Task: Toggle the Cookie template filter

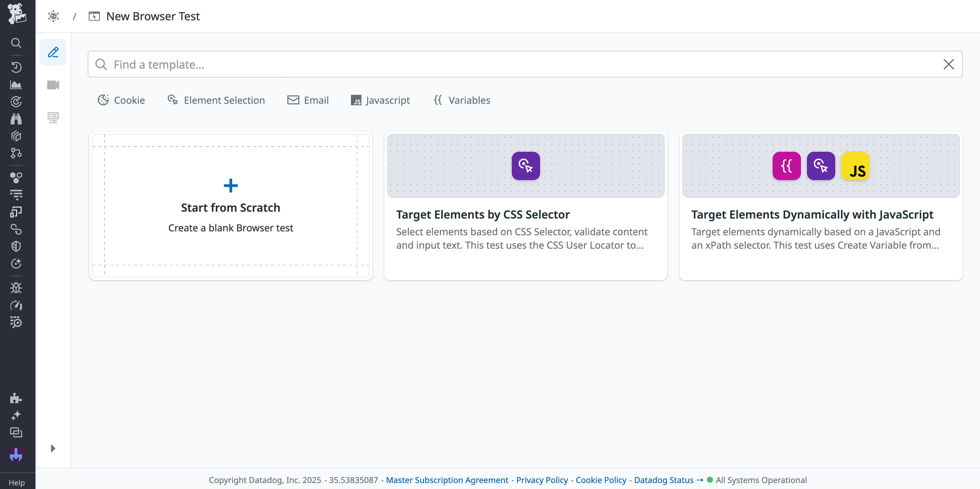Action: (x=121, y=100)
